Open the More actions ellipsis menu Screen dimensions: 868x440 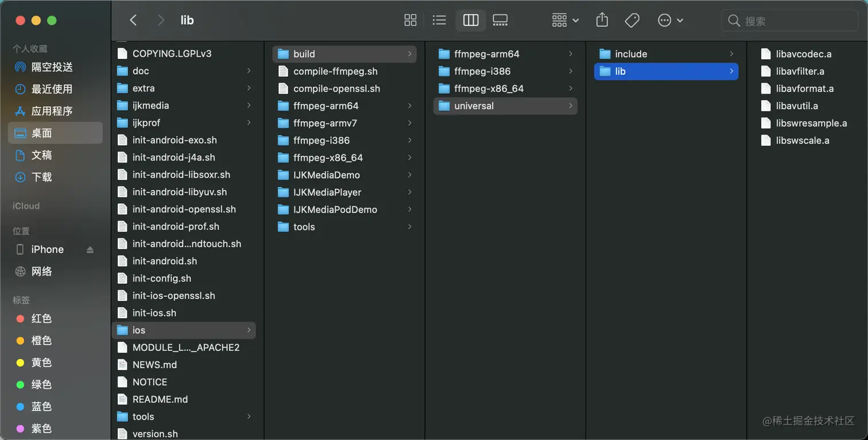(671, 21)
